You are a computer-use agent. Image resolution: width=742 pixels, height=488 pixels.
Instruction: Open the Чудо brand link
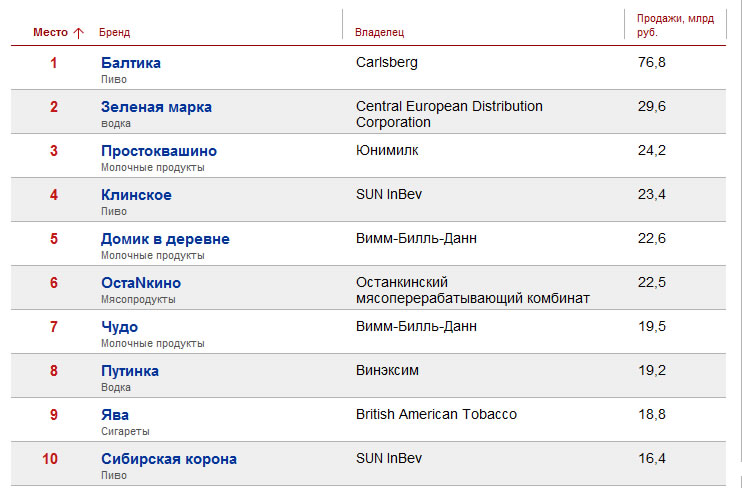coord(119,327)
